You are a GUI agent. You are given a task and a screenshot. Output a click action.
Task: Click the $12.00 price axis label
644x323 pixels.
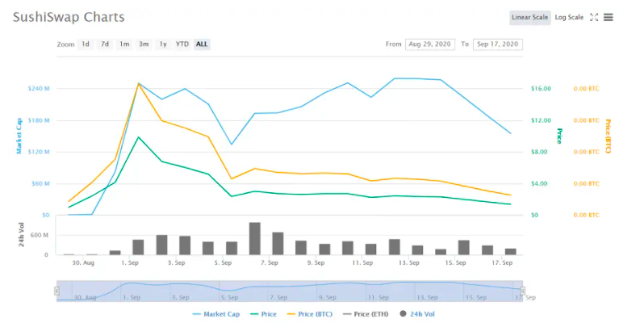pos(541,120)
